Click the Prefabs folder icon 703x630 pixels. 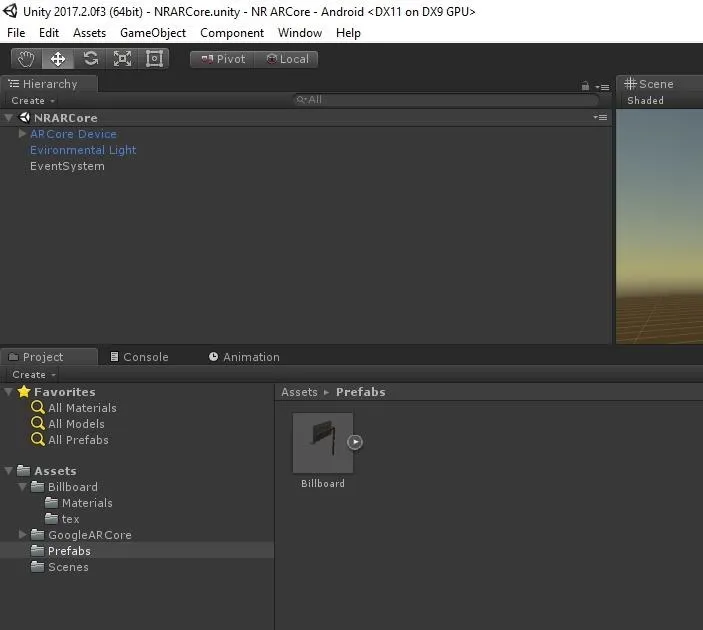tap(37, 551)
